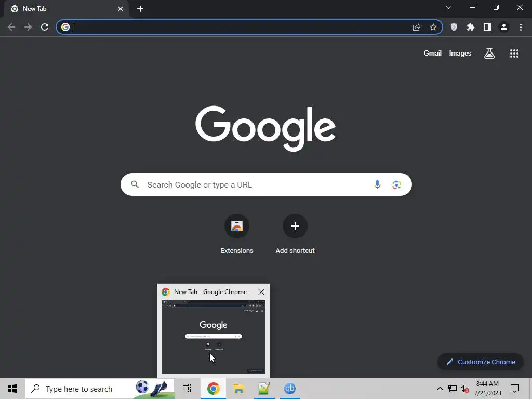
Task: Click the Chrome taskbar icon
Action: point(214,389)
